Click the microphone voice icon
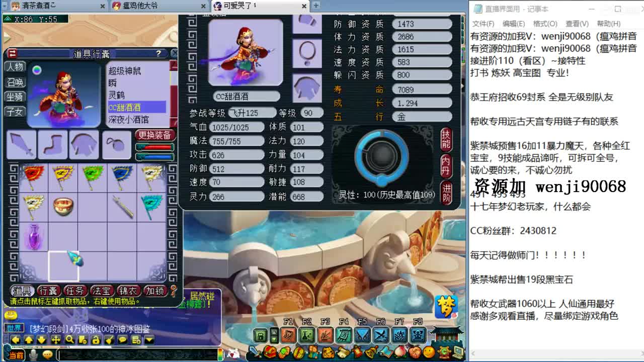 pos(34,355)
